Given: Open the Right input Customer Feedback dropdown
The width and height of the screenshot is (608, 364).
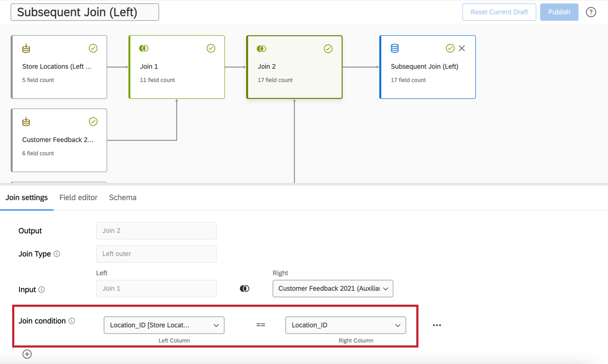Looking at the screenshot, I should pos(333,289).
